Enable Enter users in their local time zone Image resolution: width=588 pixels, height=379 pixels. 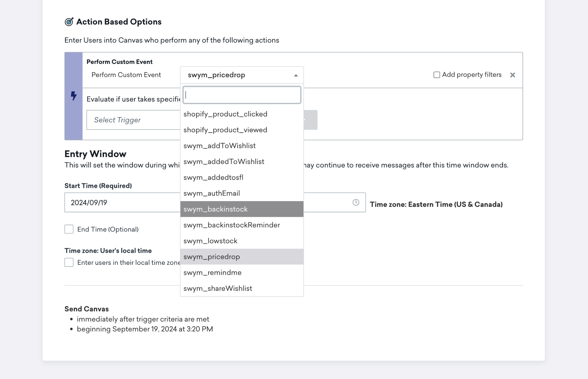(69, 263)
